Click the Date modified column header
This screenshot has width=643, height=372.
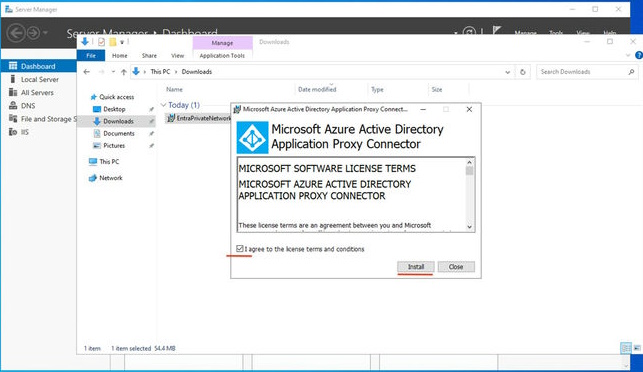tap(317, 89)
